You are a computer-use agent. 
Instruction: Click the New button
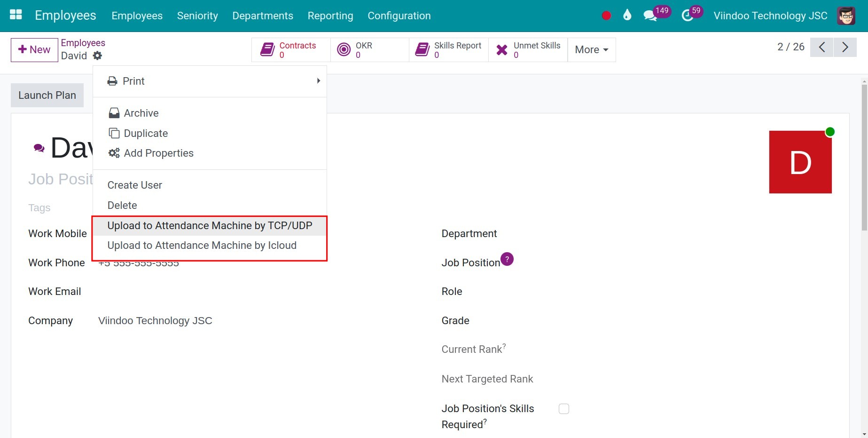33,49
